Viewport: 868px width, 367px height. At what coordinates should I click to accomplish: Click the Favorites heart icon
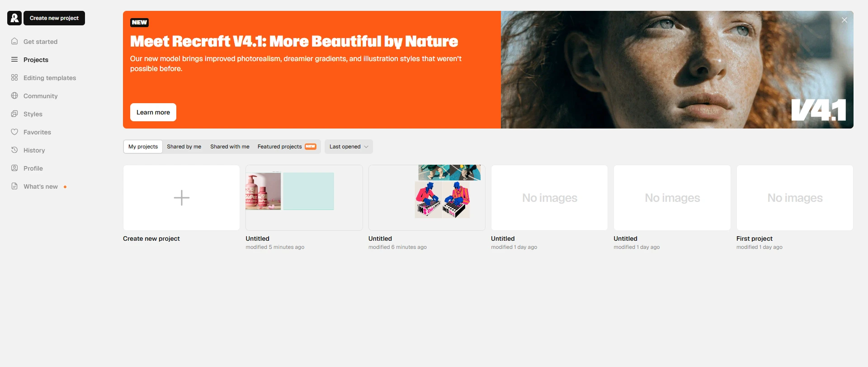14,132
